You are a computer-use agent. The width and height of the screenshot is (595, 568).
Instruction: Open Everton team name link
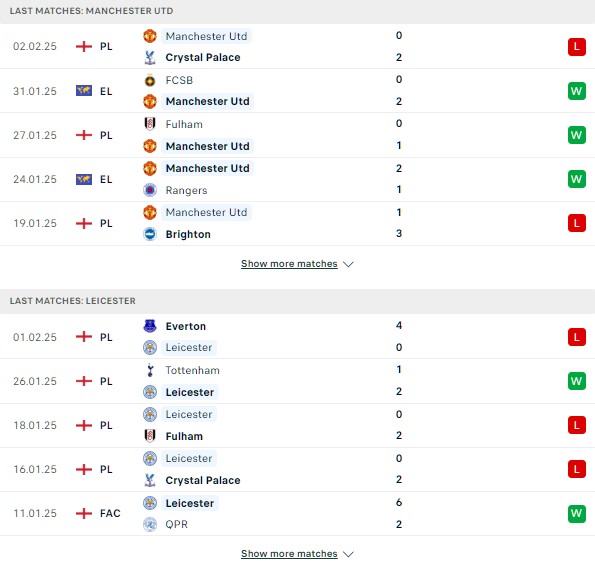pyautogui.click(x=186, y=326)
